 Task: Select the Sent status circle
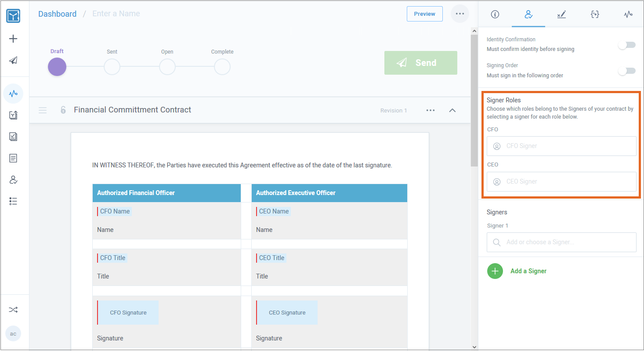(x=112, y=67)
